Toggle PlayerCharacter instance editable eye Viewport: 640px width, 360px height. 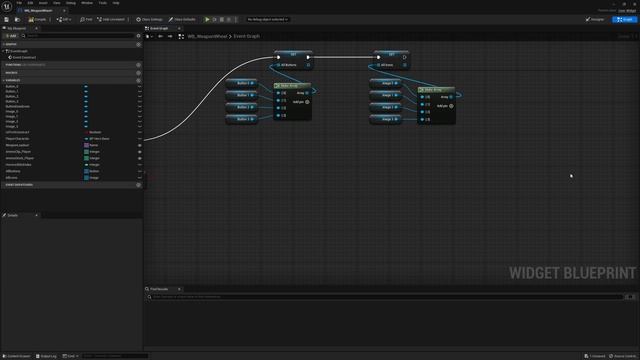tap(140, 139)
